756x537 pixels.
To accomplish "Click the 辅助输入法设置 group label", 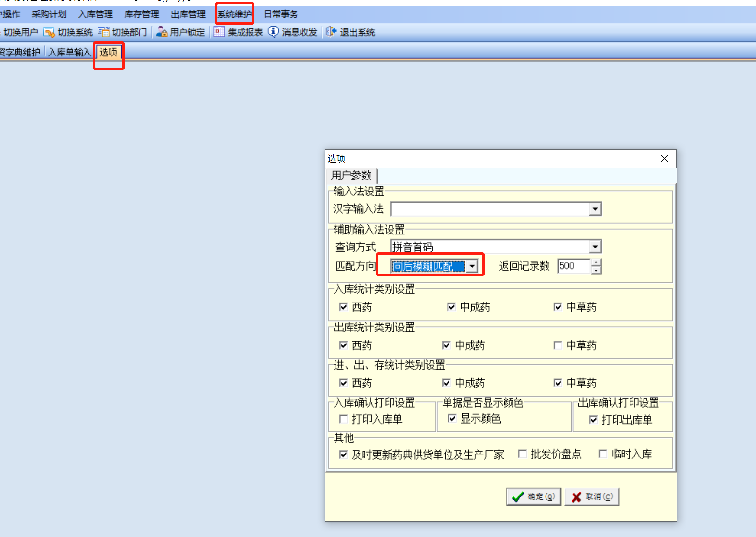I will 369,230.
